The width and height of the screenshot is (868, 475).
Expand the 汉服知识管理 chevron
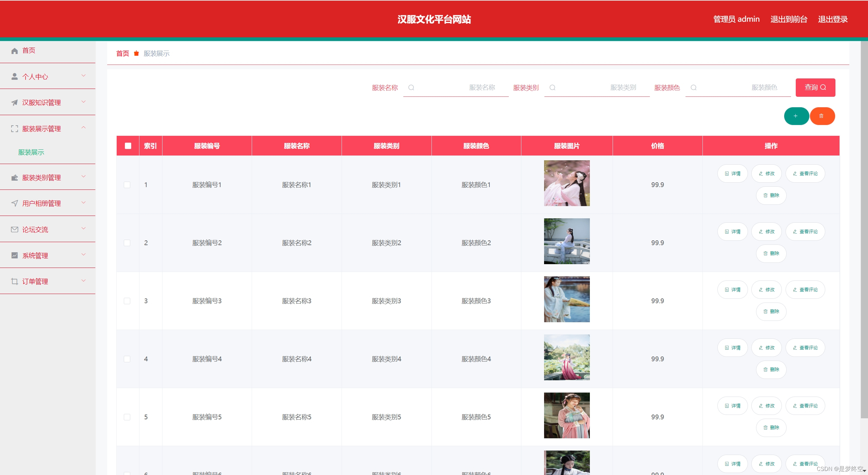click(x=83, y=102)
